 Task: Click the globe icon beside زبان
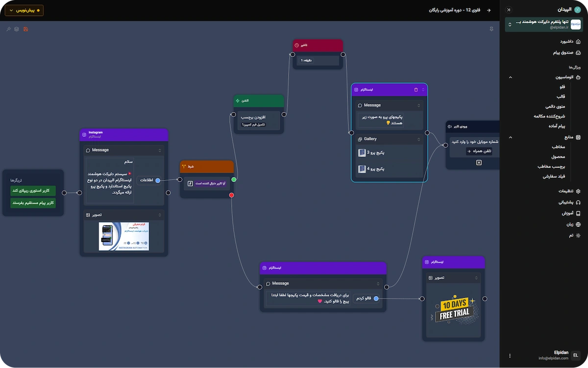[578, 224]
